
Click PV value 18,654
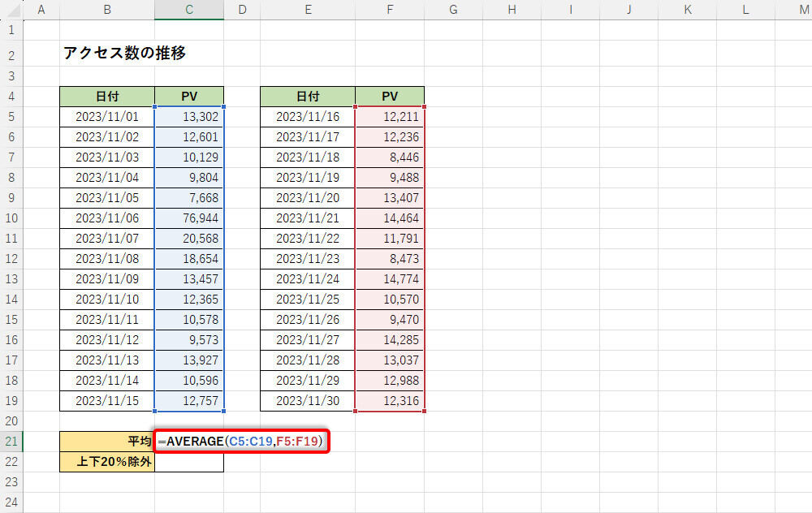click(x=189, y=258)
